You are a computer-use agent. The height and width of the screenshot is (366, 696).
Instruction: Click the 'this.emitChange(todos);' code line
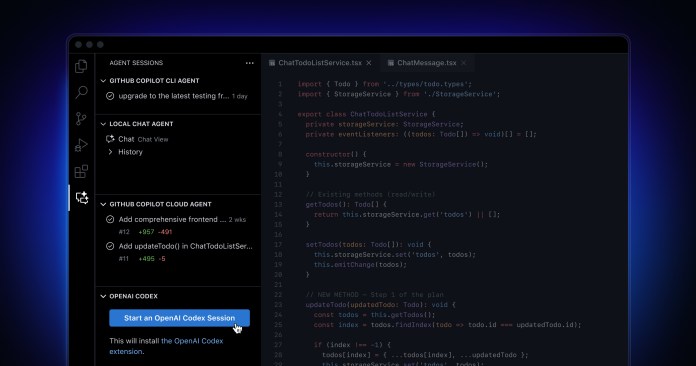coord(360,264)
